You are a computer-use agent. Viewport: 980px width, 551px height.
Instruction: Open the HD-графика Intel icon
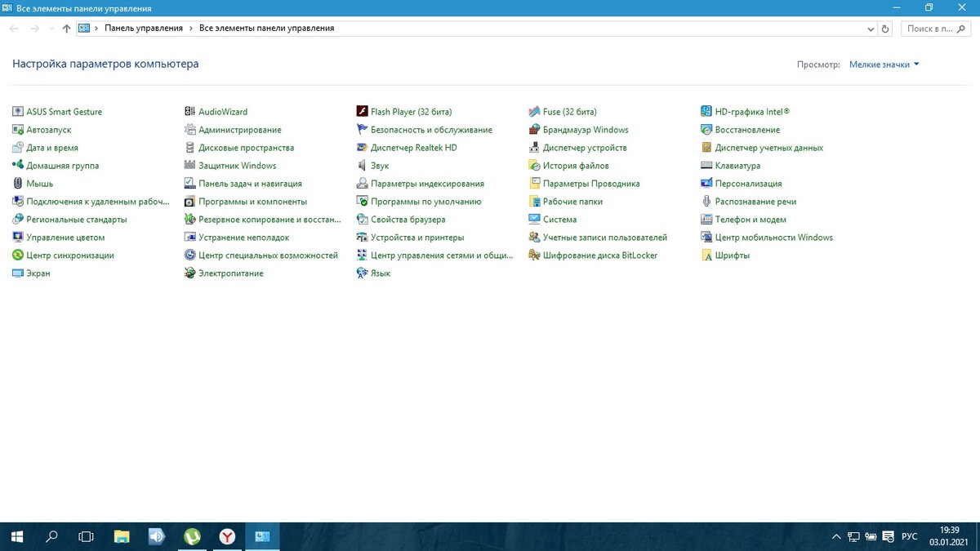[707, 112]
